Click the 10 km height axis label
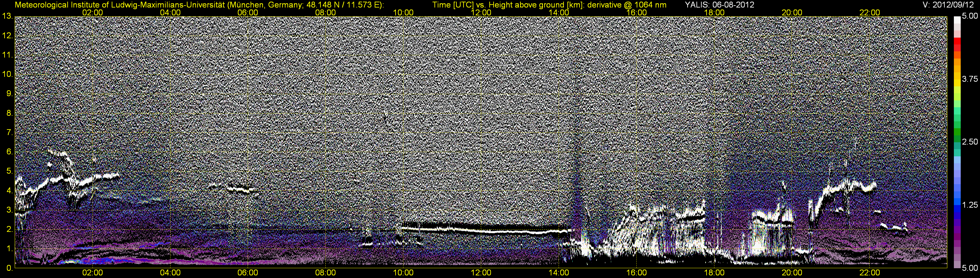 (7, 74)
